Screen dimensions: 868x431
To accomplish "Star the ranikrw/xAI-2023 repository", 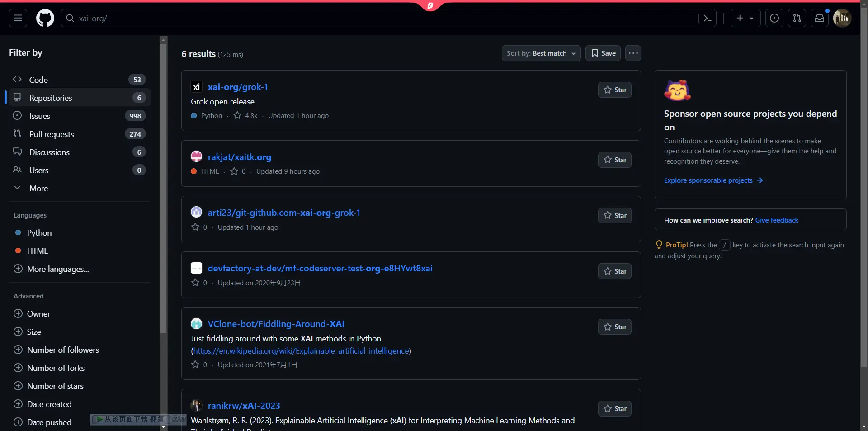I will click(615, 408).
